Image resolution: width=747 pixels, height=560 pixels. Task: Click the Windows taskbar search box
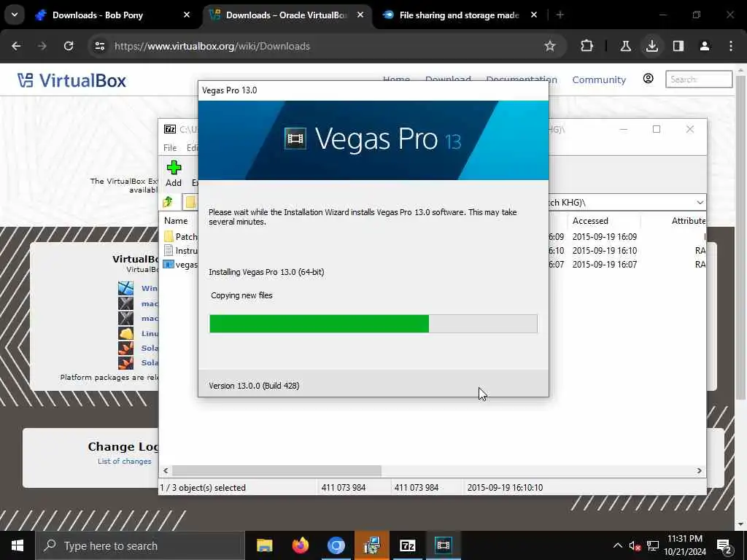point(141,545)
